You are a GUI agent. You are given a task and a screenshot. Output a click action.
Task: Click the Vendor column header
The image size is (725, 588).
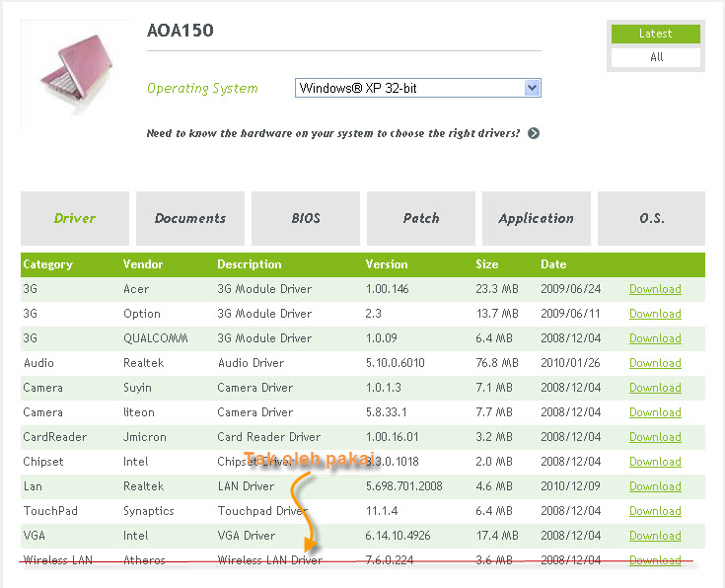click(x=143, y=264)
